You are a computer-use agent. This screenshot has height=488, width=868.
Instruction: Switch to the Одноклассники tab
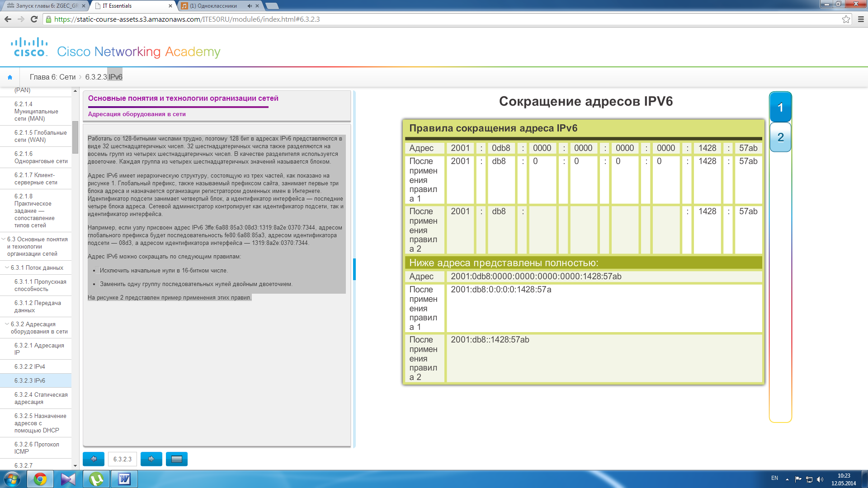click(x=220, y=6)
